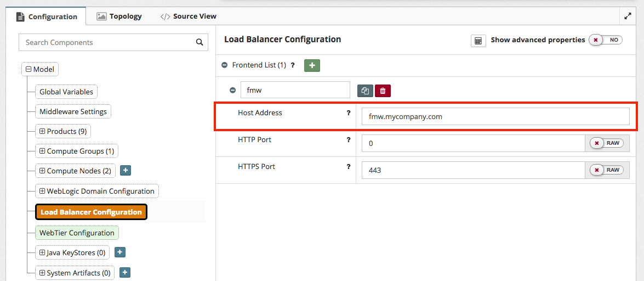Expand WebLogic Domain Configuration node
Screen dimensions: 644x281
coord(42,192)
